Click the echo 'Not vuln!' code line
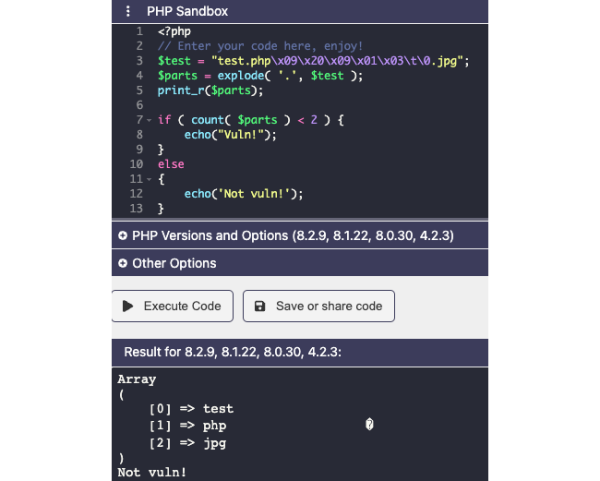 [243, 193]
